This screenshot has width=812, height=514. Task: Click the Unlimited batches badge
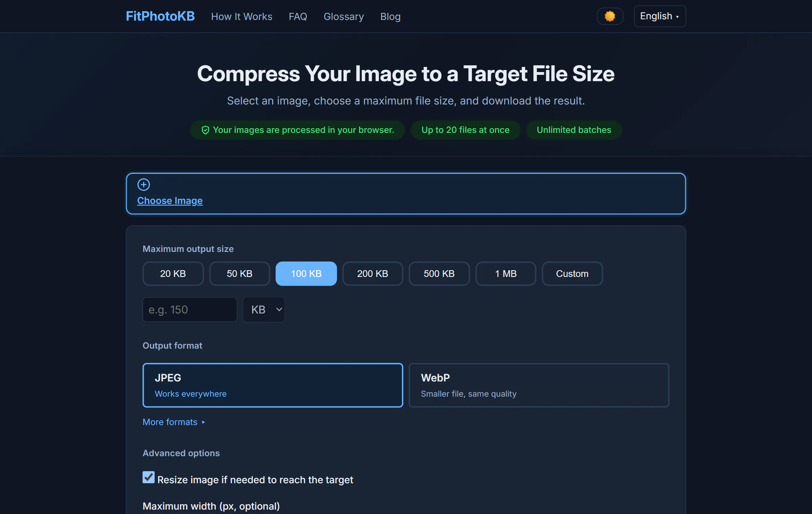[x=574, y=130]
